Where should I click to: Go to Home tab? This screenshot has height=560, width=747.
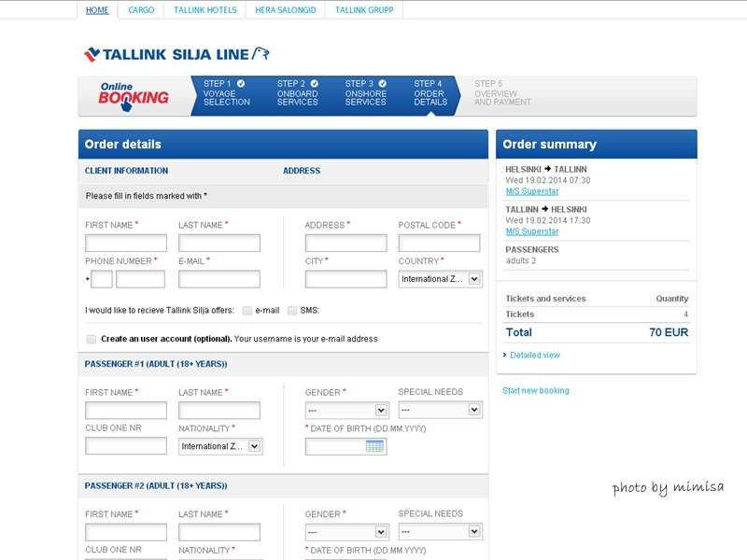pos(97,10)
